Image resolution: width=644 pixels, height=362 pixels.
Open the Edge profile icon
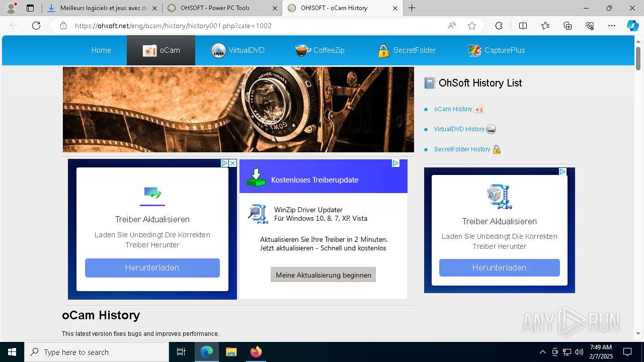(x=11, y=8)
